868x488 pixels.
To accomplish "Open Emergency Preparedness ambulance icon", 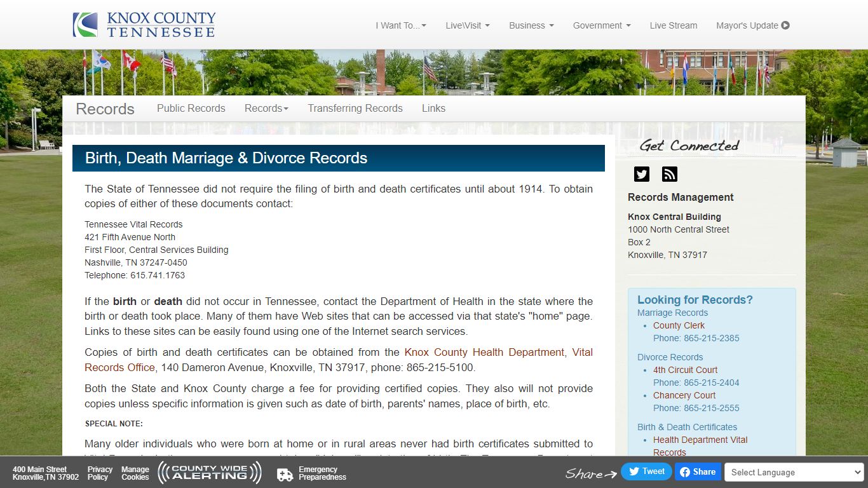I will point(285,474).
